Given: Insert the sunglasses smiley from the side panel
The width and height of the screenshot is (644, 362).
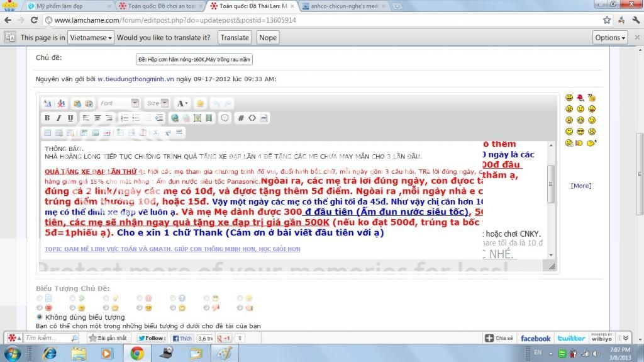Looking at the screenshot, I should tap(580, 131).
